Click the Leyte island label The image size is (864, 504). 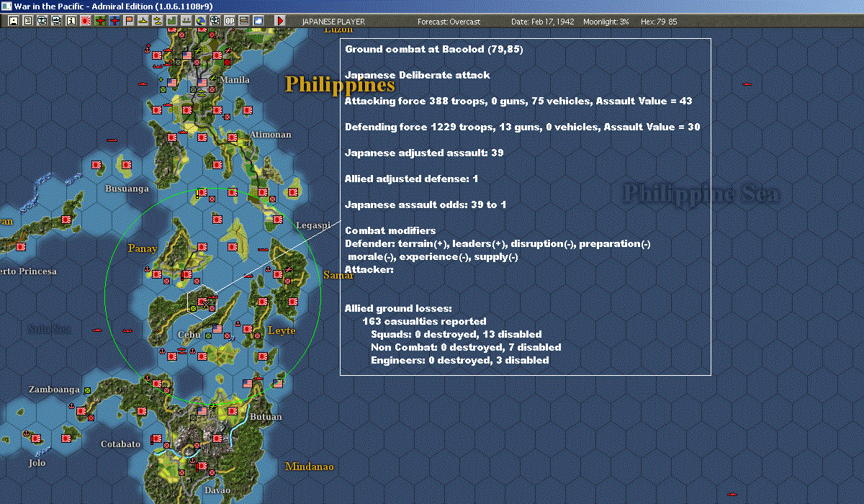(282, 330)
